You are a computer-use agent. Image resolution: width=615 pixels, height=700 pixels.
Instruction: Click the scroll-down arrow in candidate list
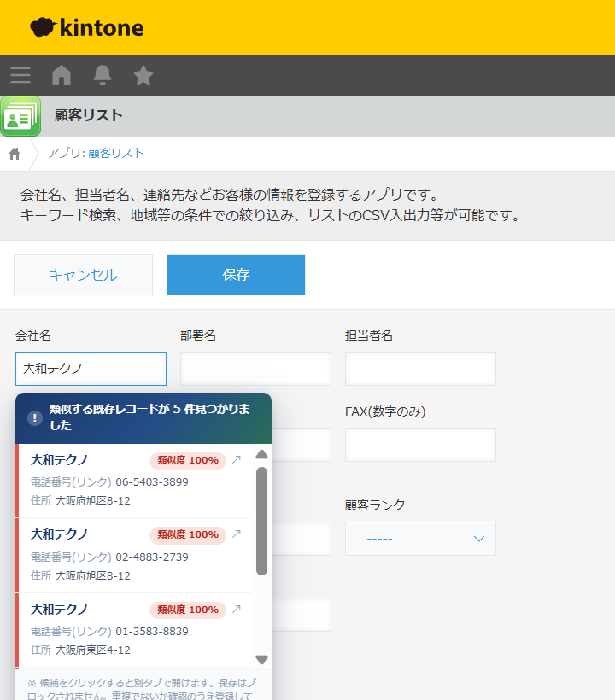[261, 659]
